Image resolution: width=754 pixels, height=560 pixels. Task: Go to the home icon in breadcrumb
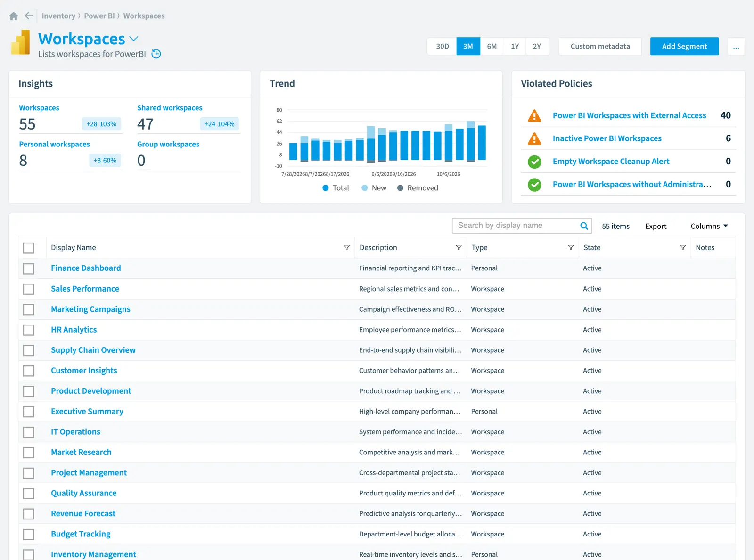[14, 16]
